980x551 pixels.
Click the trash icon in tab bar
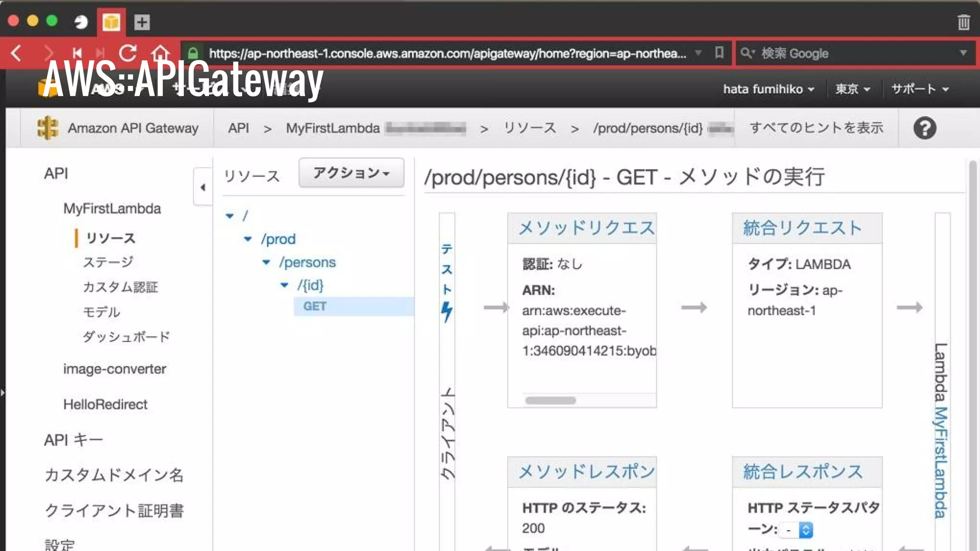coord(963,22)
